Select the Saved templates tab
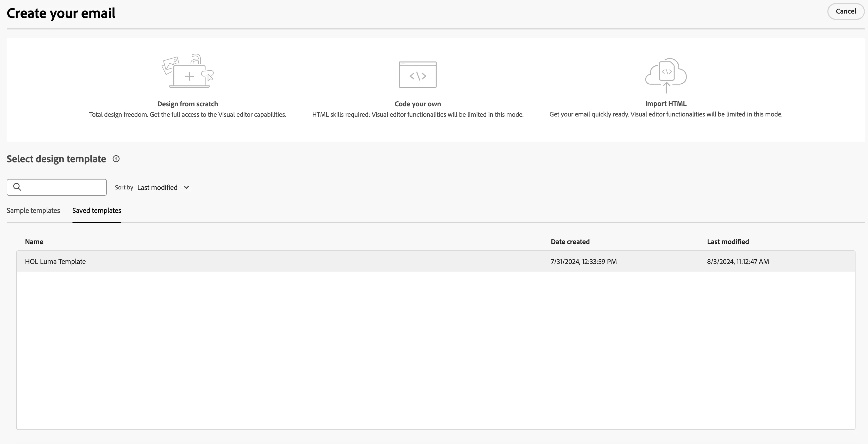Image resolution: width=868 pixels, height=444 pixels. [x=97, y=210]
